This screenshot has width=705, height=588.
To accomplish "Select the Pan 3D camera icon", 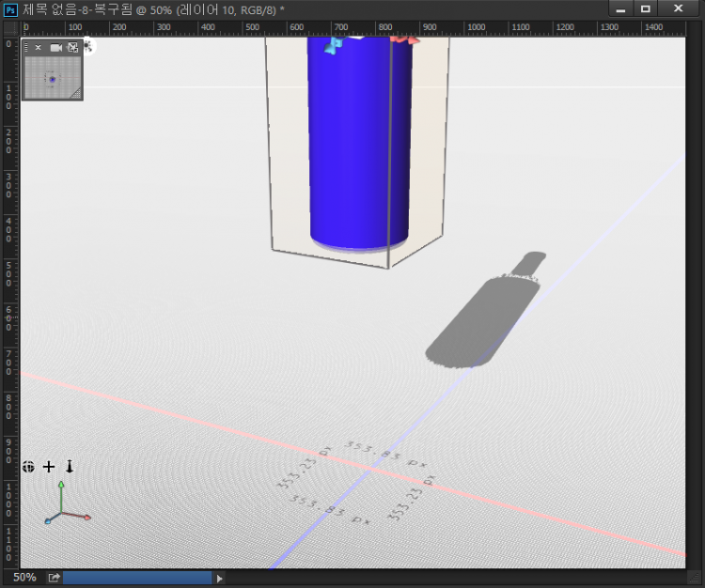I will click(x=49, y=466).
